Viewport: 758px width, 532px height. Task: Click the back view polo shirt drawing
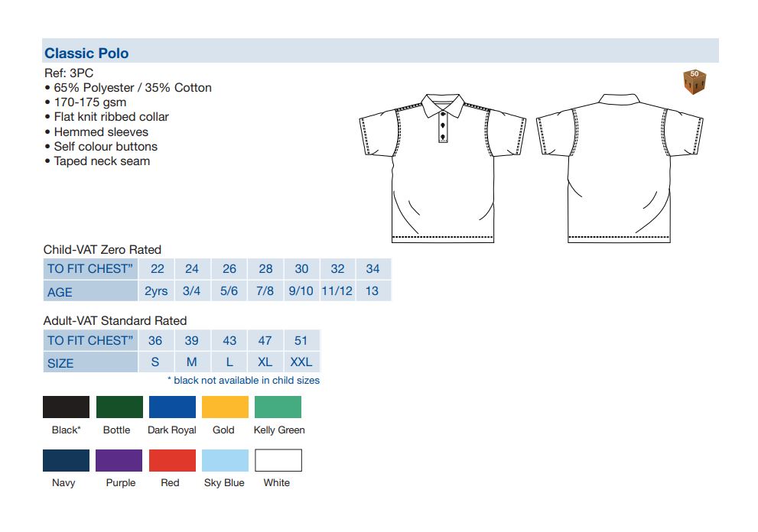coord(619,168)
